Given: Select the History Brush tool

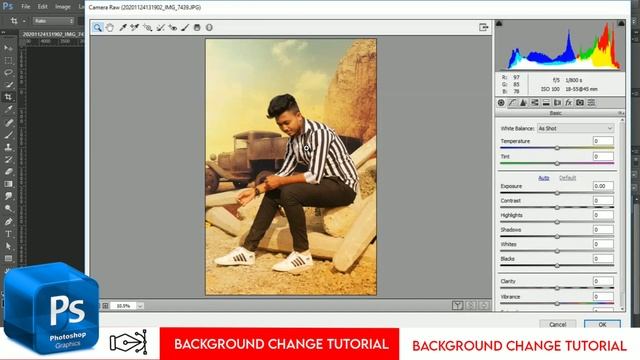Looking at the screenshot, I should 8,159.
